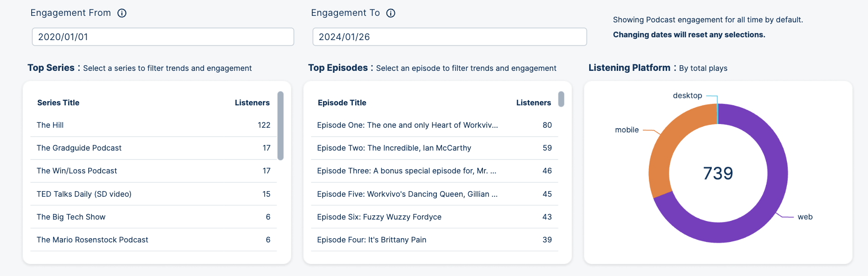Click the Episode Title column header
Viewport: 868px width, 276px height.
[342, 103]
